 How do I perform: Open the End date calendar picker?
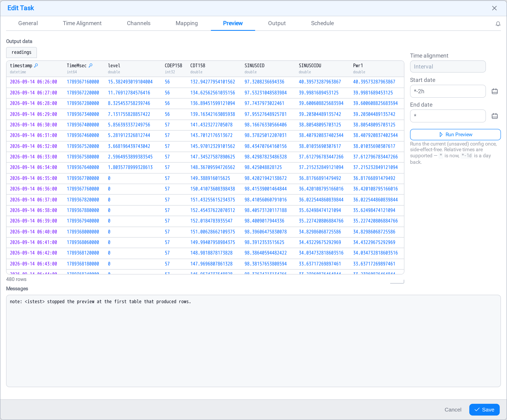(494, 116)
